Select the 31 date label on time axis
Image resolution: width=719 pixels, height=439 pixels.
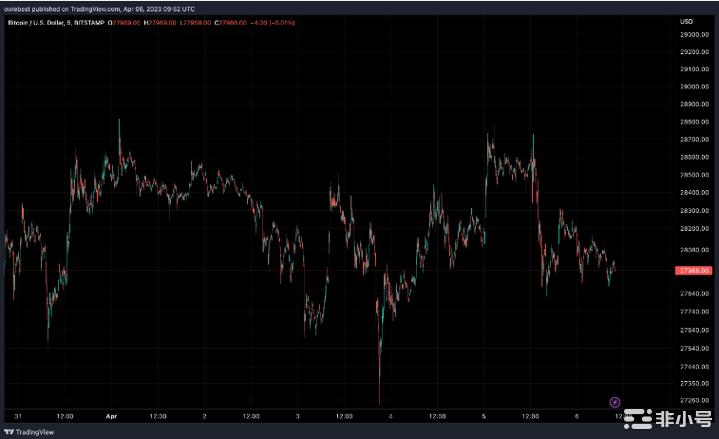point(19,413)
